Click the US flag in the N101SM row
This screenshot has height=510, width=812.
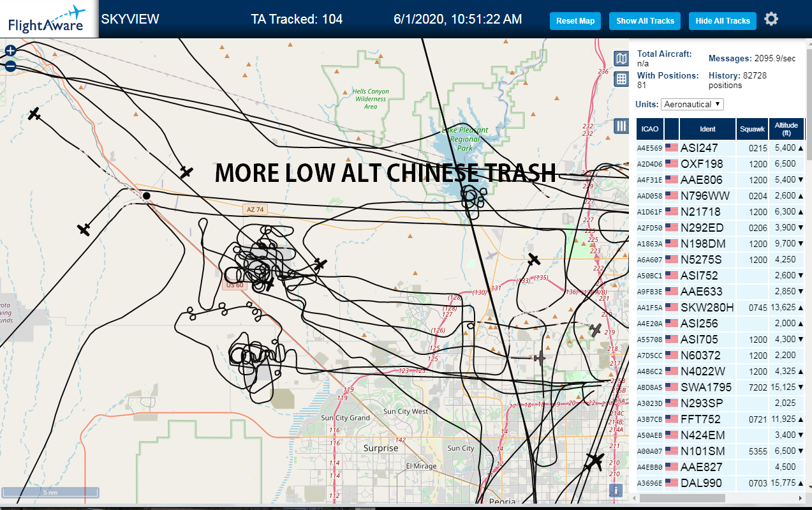click(672, 451)
